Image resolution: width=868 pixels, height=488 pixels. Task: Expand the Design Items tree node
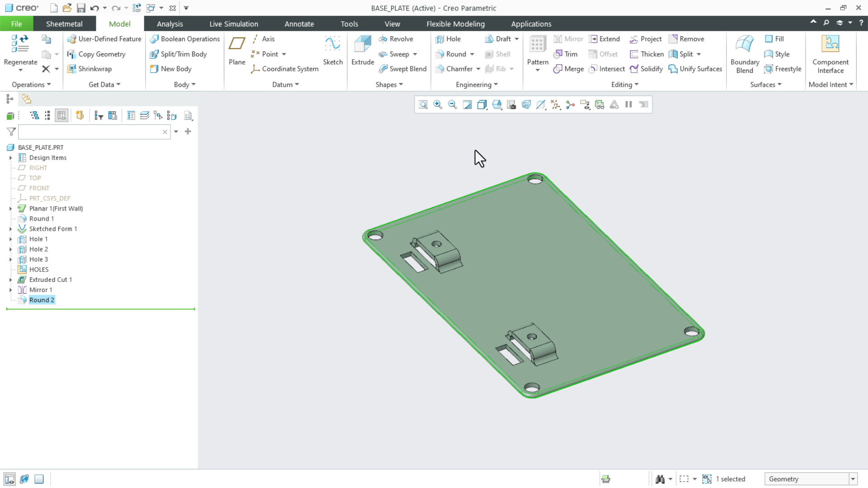point(10,158)
